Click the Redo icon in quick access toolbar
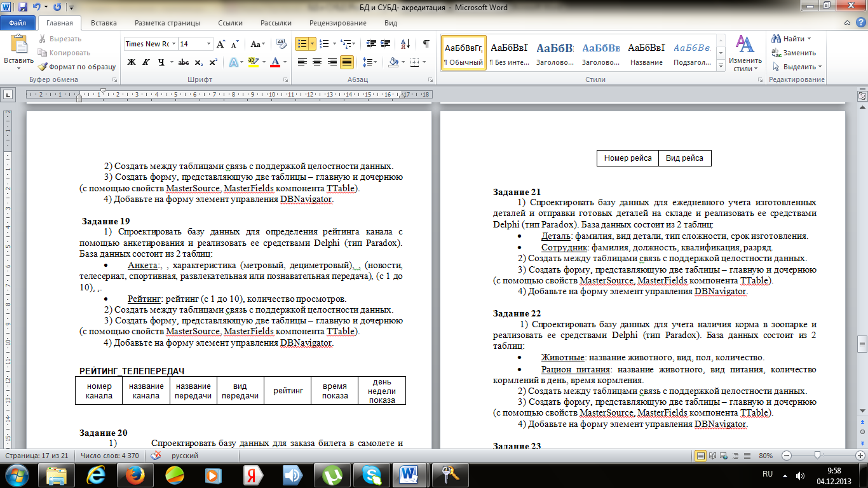868x488 pixels. [58, 8]
